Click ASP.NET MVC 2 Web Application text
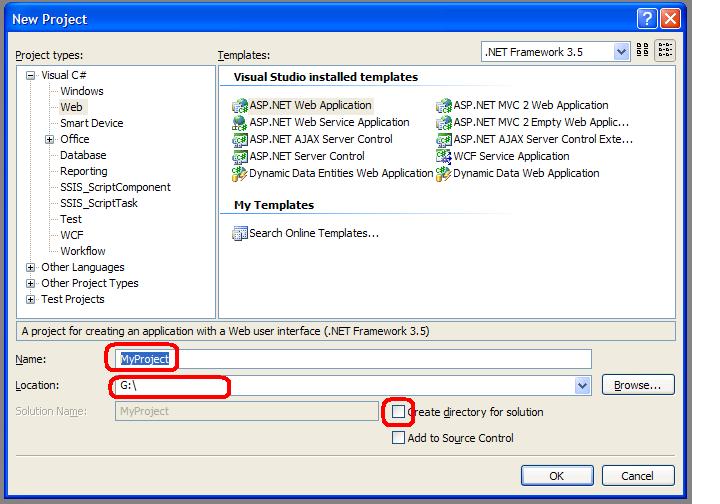This screenshot has height=504, width=720. [x=531, y=106]
